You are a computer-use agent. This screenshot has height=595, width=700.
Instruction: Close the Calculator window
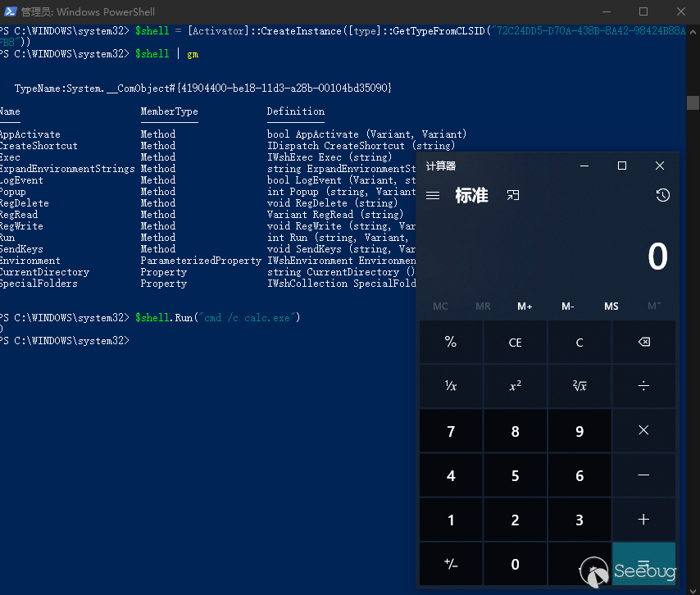coord(660,166)
